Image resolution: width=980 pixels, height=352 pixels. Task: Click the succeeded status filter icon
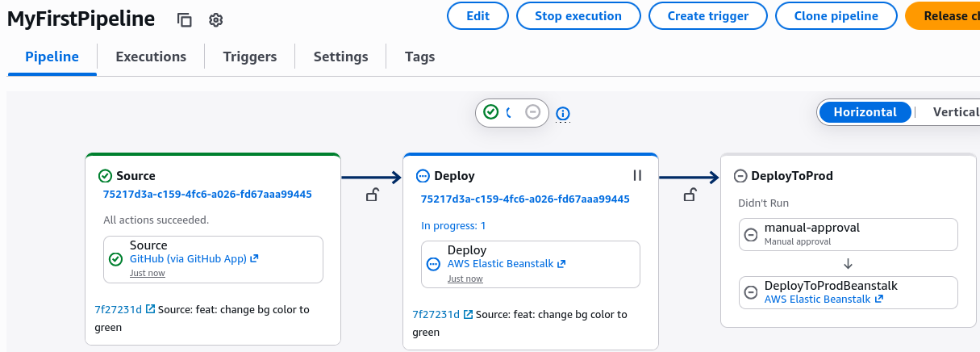coord(491,112)
